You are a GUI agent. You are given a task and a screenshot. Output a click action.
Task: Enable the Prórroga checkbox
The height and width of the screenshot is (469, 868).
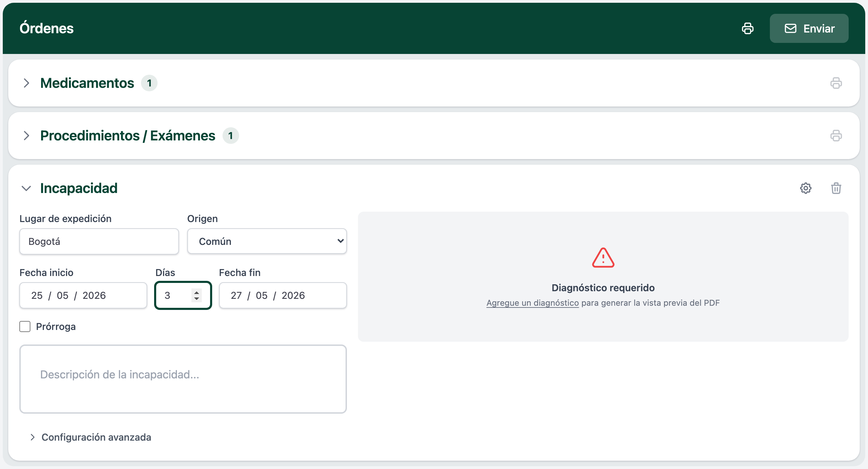[x=25, y=327]
